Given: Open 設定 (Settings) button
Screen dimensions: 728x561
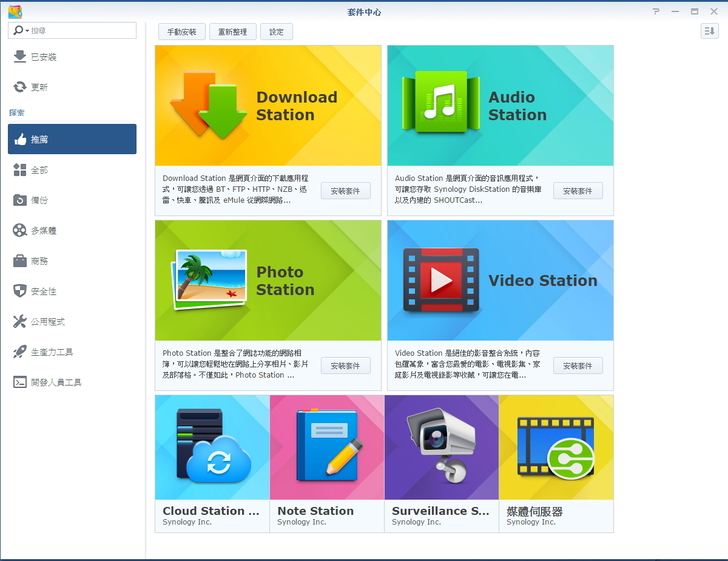Looking at the screenshot, I should [276, 32].
